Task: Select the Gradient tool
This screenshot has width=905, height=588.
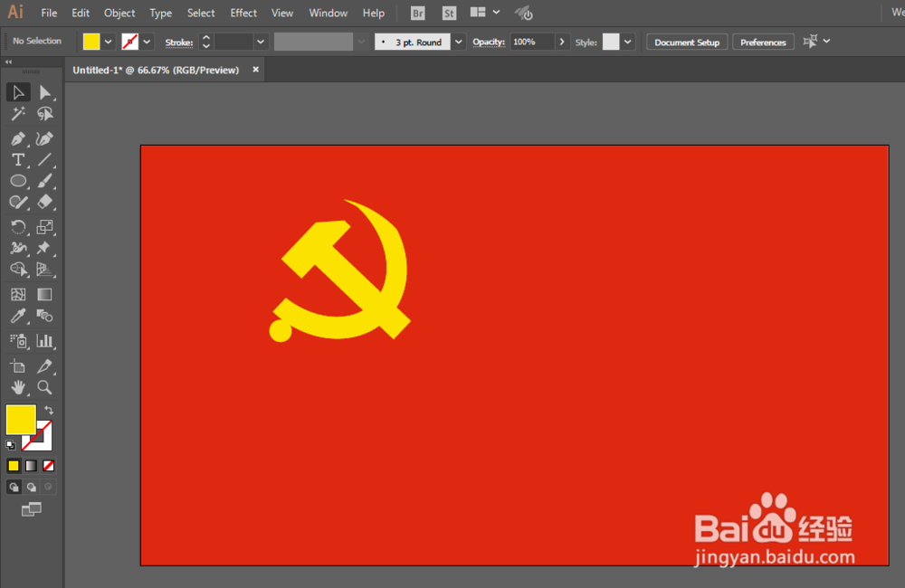Action: point(45,294)
